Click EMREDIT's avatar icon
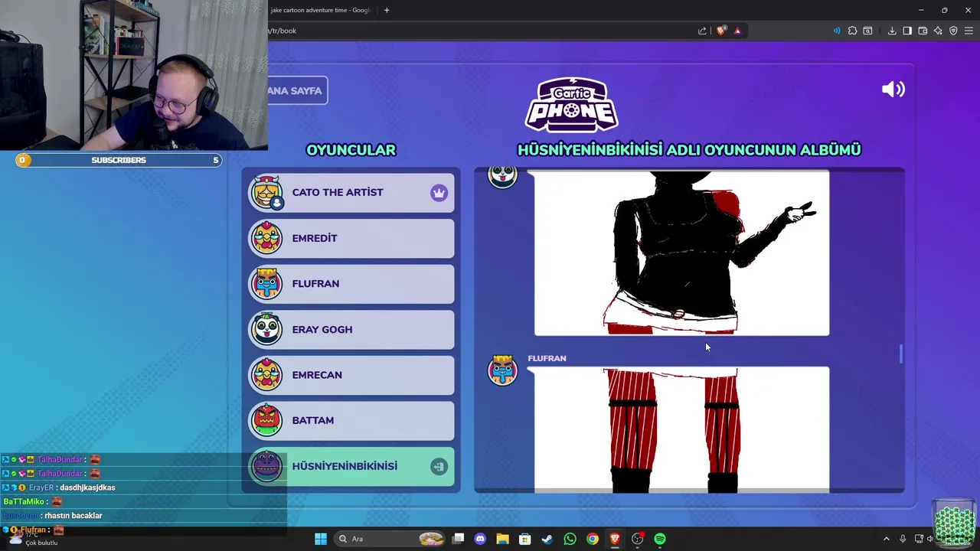The width and height of the screenshot is (980, 551). click(267, 238)
